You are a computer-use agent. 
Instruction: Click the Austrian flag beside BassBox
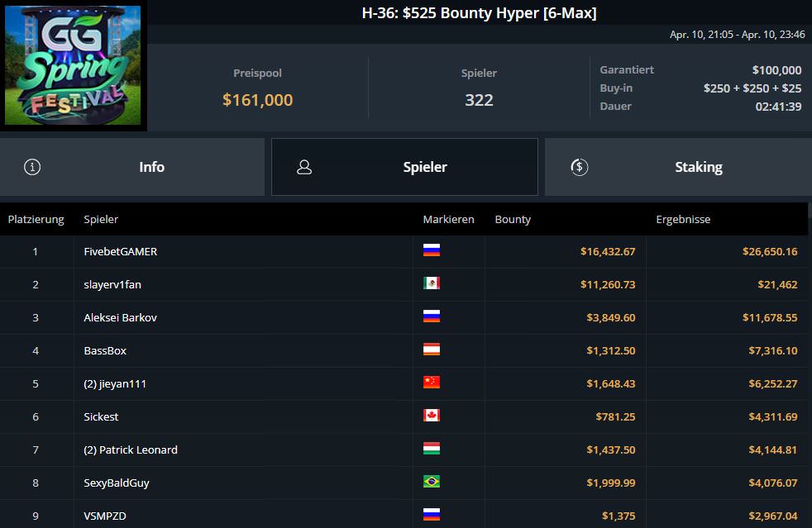(431, 350)
